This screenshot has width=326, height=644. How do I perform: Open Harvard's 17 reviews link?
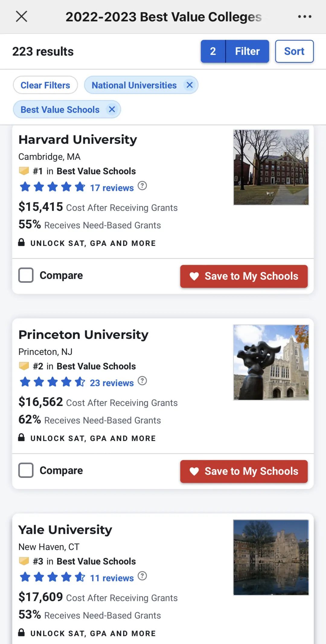(x=112, y=188)
